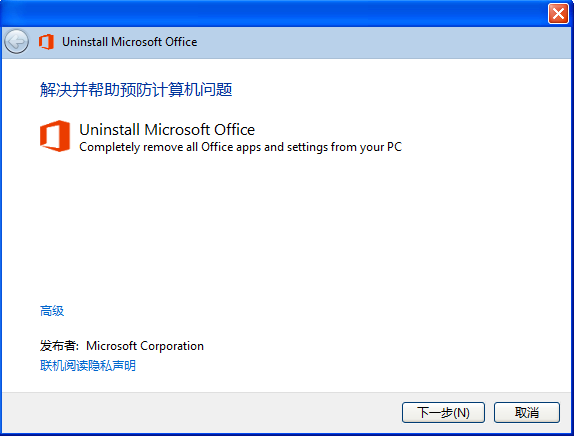Click the 下一步(N) button
The height and width of the screenshot is (436, 574).
click(x=443, y=413)
